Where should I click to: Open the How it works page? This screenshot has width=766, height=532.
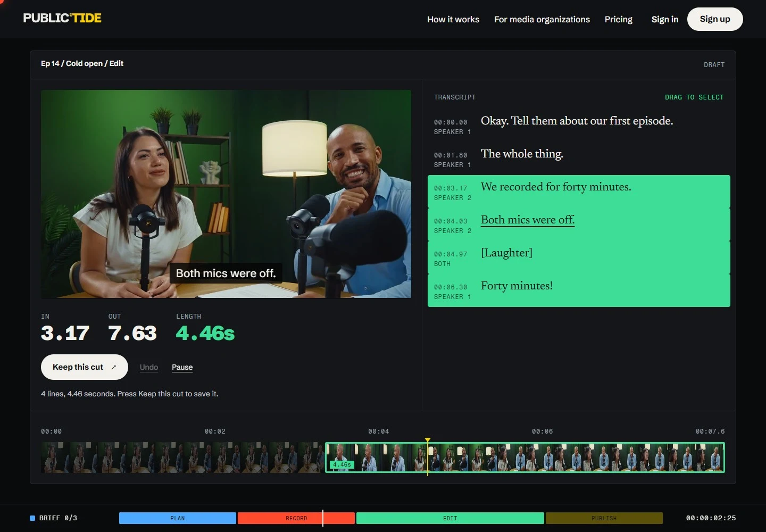[x=453, y=19]
